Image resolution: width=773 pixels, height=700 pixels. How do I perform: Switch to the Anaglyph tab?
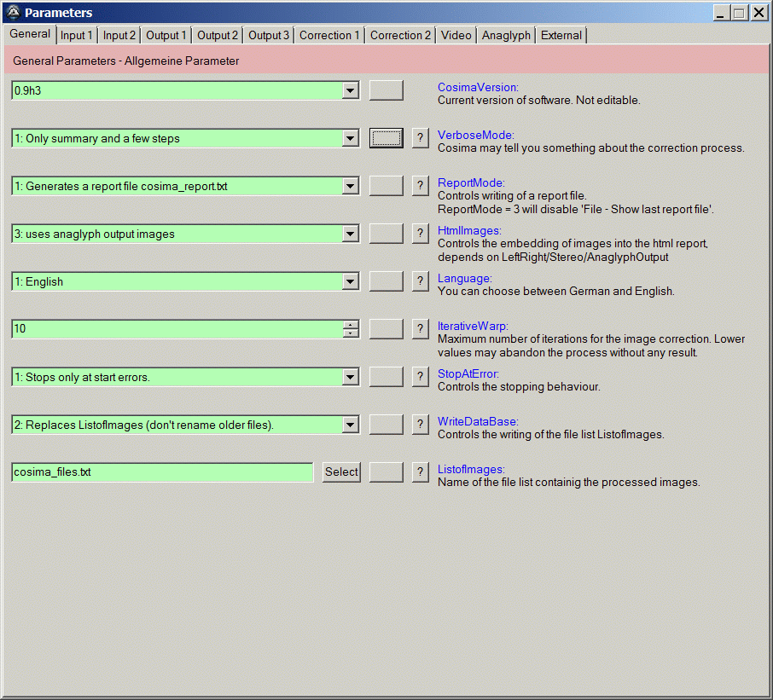click(505, 35)
